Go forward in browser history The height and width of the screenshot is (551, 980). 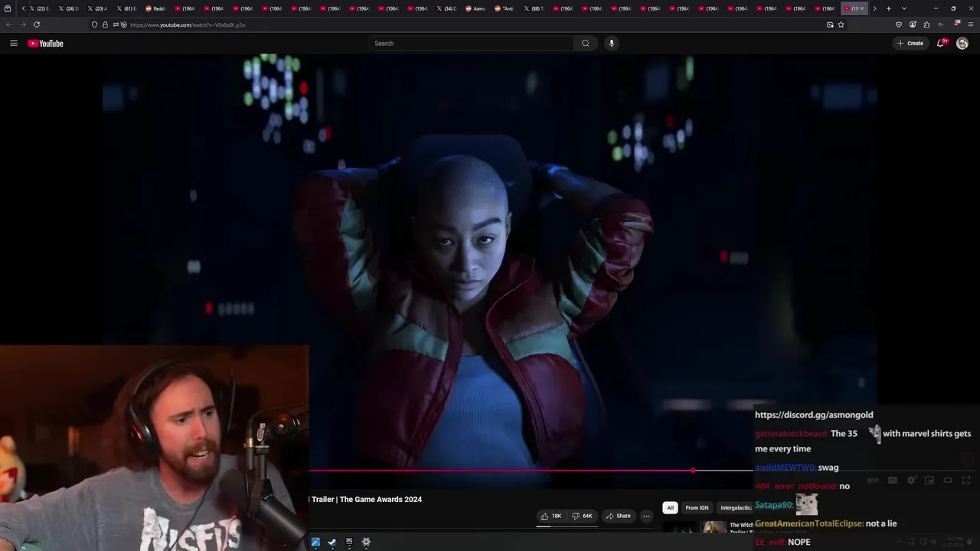[x=22, y=24]
